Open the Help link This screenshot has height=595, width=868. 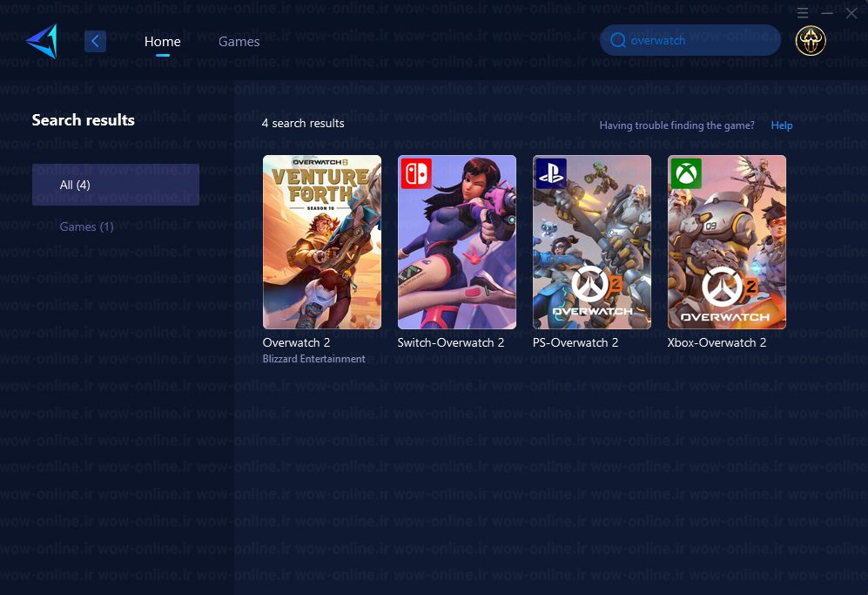(782, 125)
